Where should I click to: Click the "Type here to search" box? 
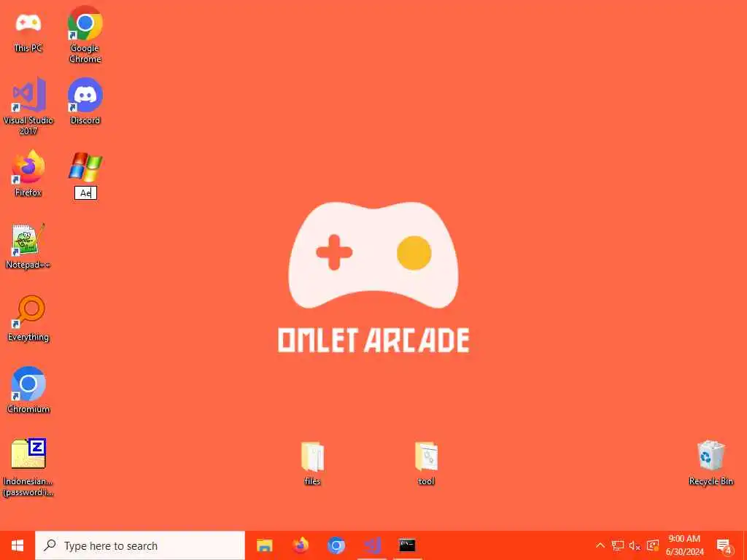pyautogui.click(x=140, y=545)
